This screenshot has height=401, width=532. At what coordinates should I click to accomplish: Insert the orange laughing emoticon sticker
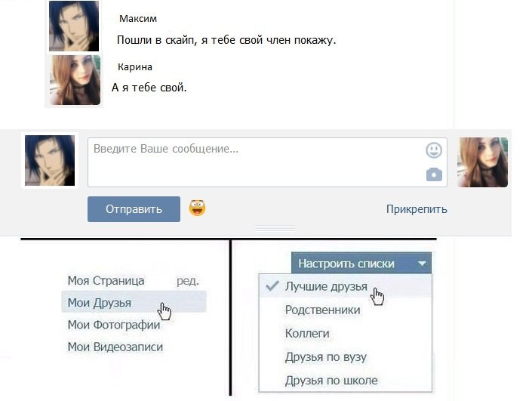coord(197,208)
